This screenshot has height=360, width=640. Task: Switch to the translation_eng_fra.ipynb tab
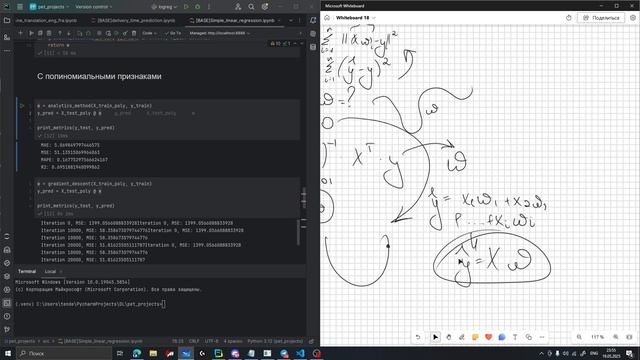46,20
